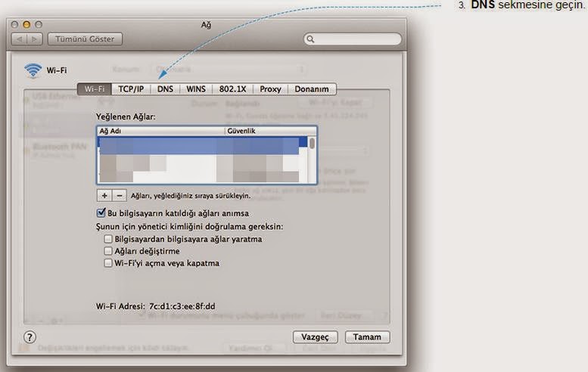Open the 802.1X tab
Viewport: 588px width, 372px height.
(233, 89)
